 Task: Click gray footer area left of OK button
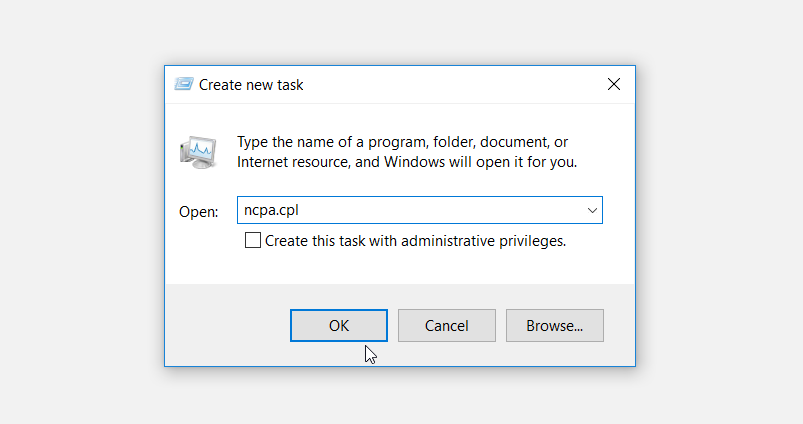(x=225, y=325)
